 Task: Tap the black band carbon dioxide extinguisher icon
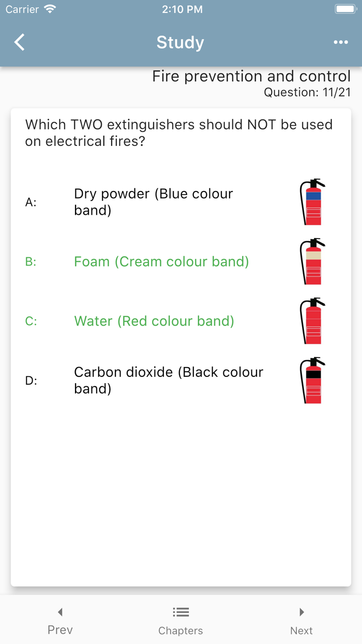pyautogui.click(x=312, y=380)
